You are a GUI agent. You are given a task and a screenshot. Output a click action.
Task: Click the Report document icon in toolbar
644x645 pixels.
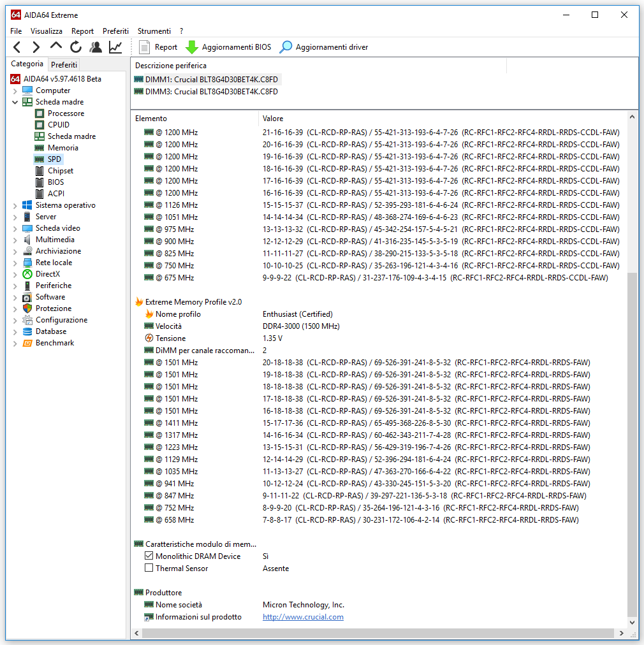[x=144, y=47]
